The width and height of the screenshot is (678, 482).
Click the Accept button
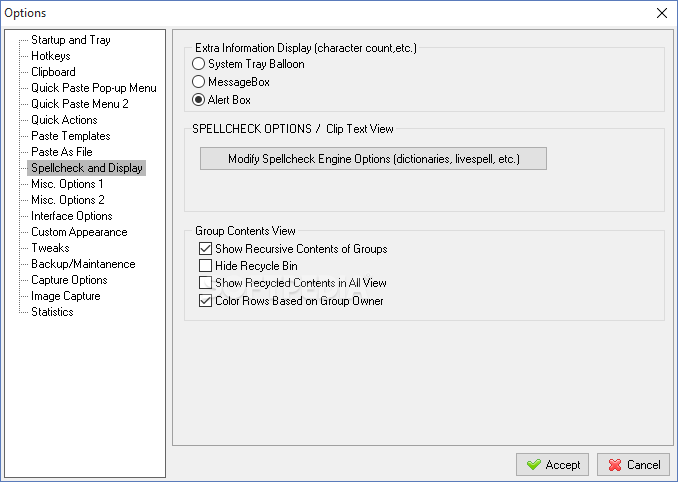(552, 465)
